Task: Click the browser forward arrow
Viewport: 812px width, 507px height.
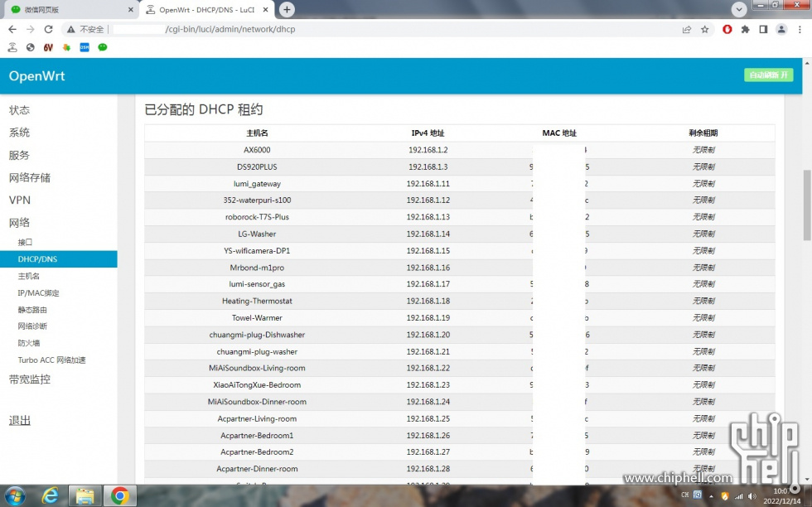Action: coord(31,30)
